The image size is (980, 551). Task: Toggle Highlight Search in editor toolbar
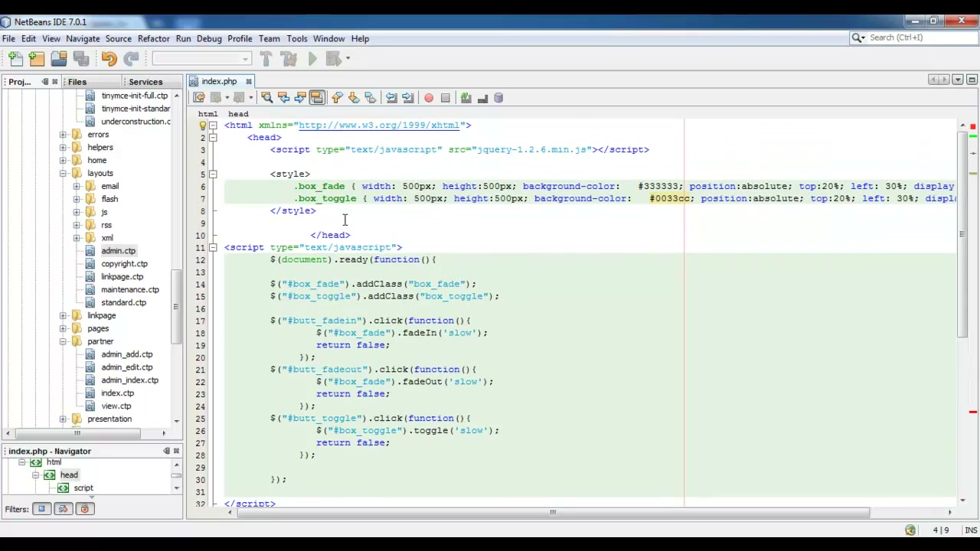pyautogui.click(x=317, y=97)
